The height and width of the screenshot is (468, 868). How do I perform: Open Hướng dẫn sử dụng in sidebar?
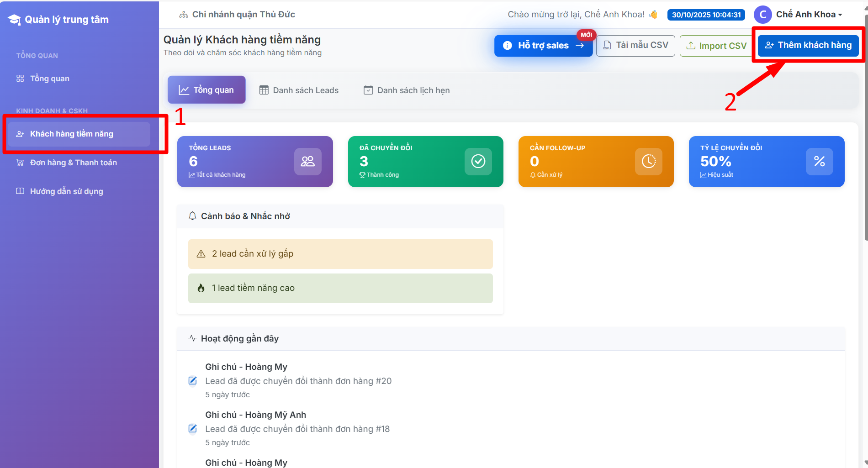[x=66, y=191]
